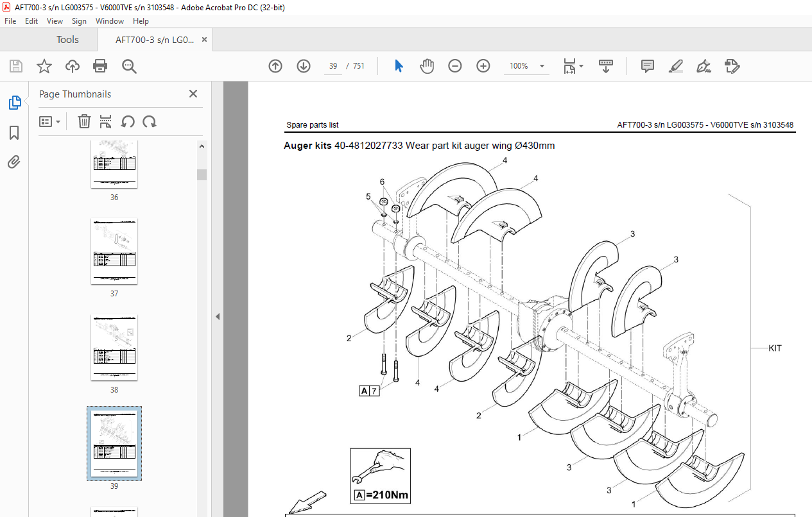Open the Sign menu
Screen dimensions: 812x517
tap(79, 21)
